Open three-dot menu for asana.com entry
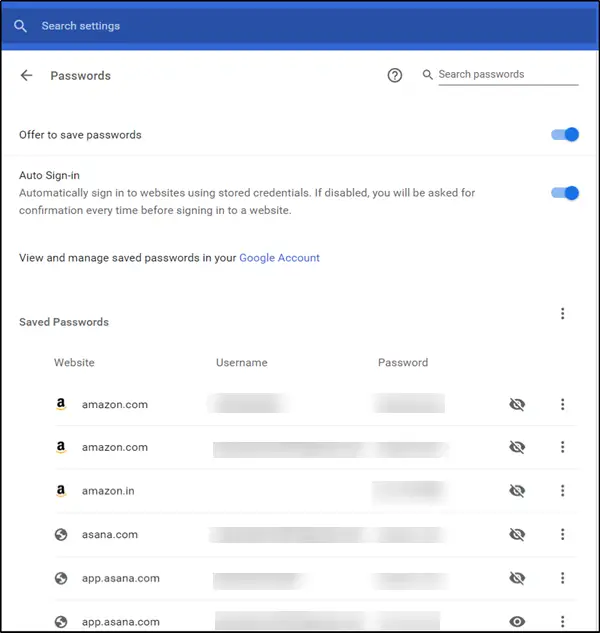 [x=563, y=535]
